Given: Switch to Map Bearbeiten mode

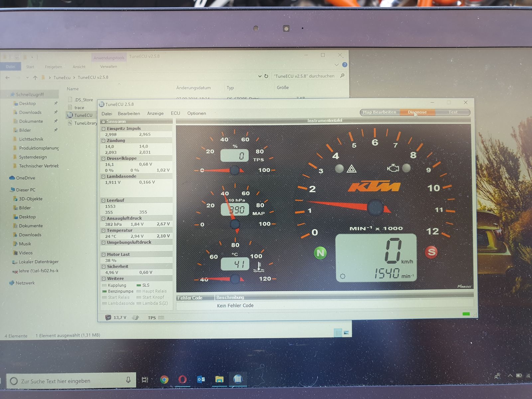Looking at the screenshot, I should point(380,112).
